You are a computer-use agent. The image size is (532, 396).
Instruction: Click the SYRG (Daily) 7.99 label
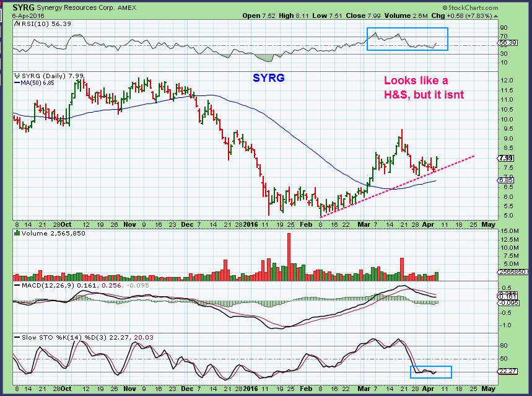pyautogui.click(x=53, y=76)
